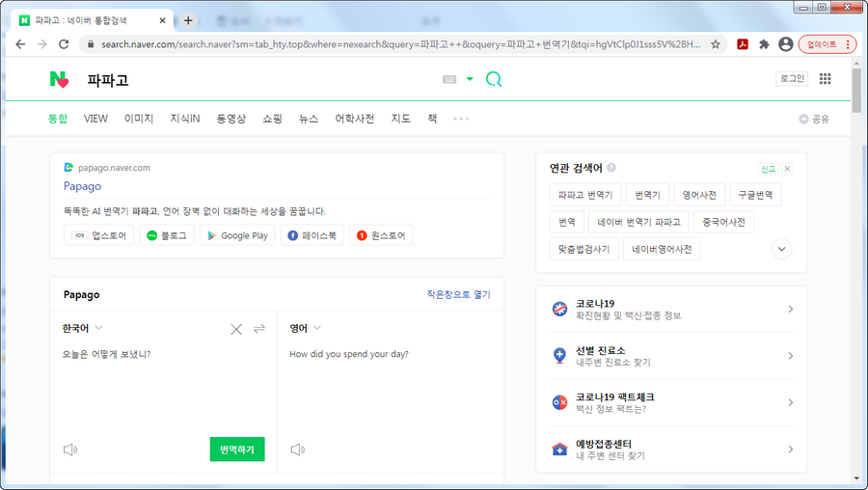Click the browser forward arrow
This screenshot has height=490, width=868.
[x=42, y=44]
